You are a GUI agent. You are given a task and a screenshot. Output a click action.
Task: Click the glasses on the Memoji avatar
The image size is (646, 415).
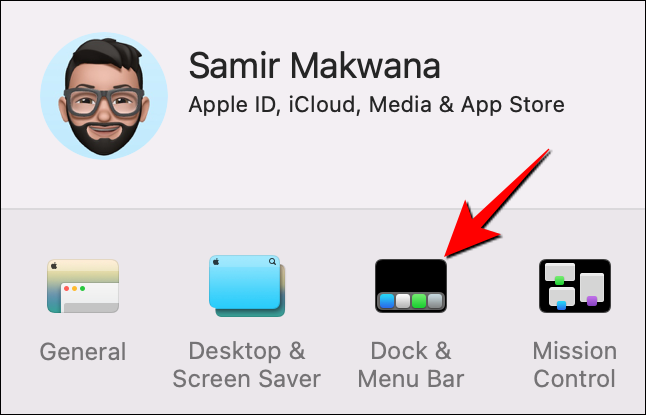[104, 102]
